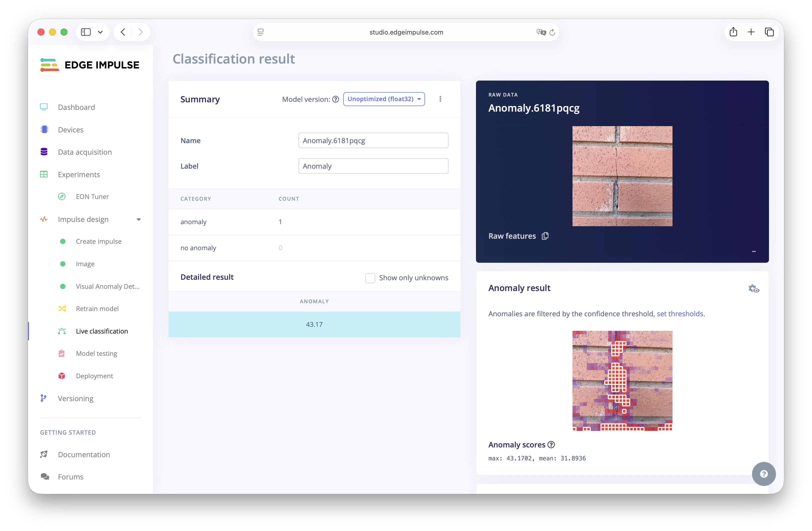
Task: Click the Model version help icon
Action: (x=336, y=99)
